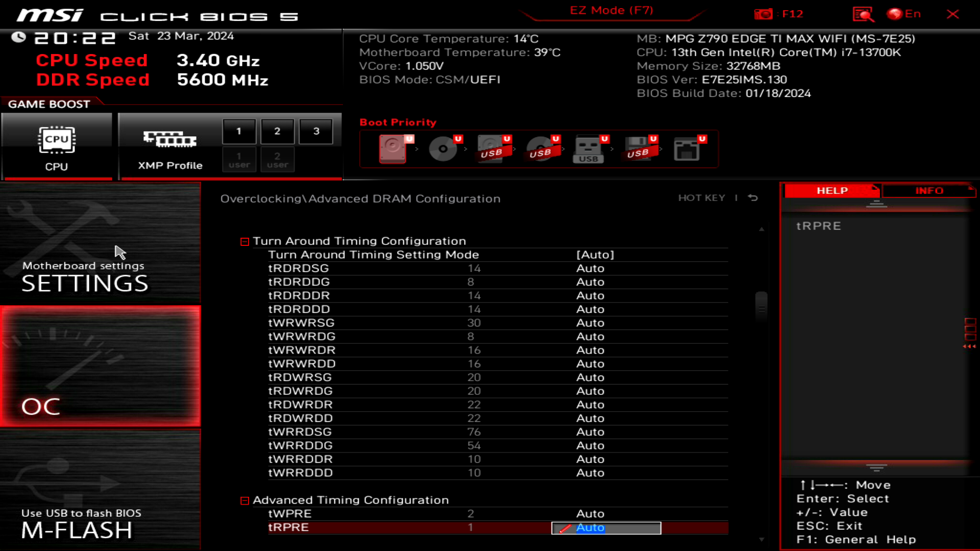Select XMP profile 1
Screen dimensions: 980x551
click(x=239, y=131)
